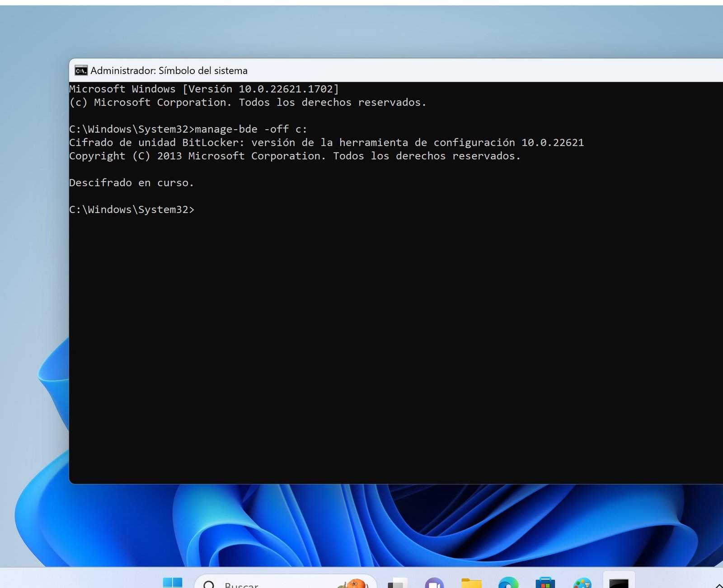Click the 'manage-bde -off c:' command text

point(251,129)
